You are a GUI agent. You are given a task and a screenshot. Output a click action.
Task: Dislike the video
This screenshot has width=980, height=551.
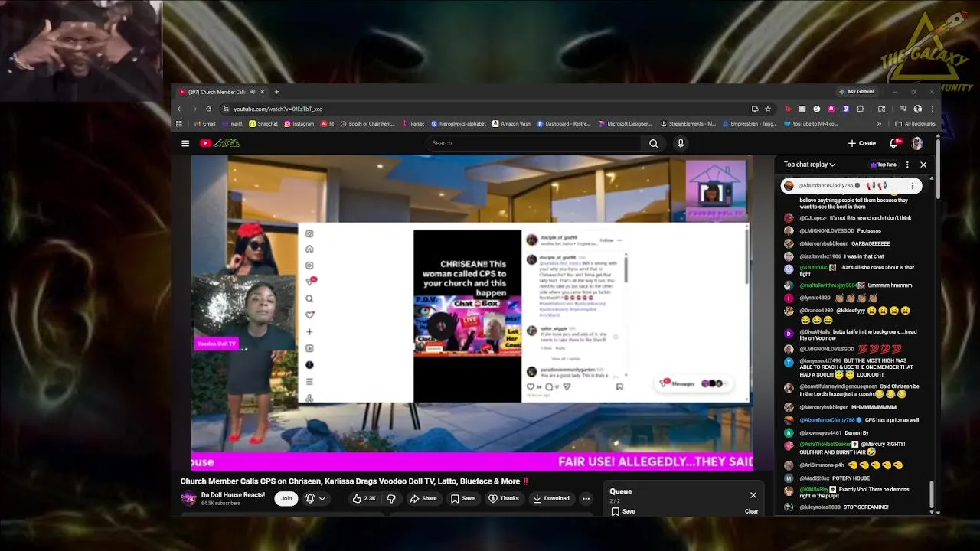point(391,499)
